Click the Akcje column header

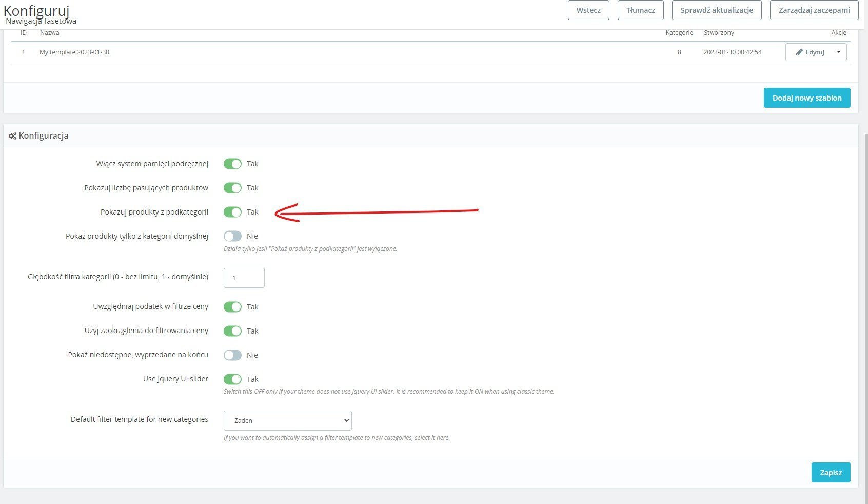(x=839, y=33)
